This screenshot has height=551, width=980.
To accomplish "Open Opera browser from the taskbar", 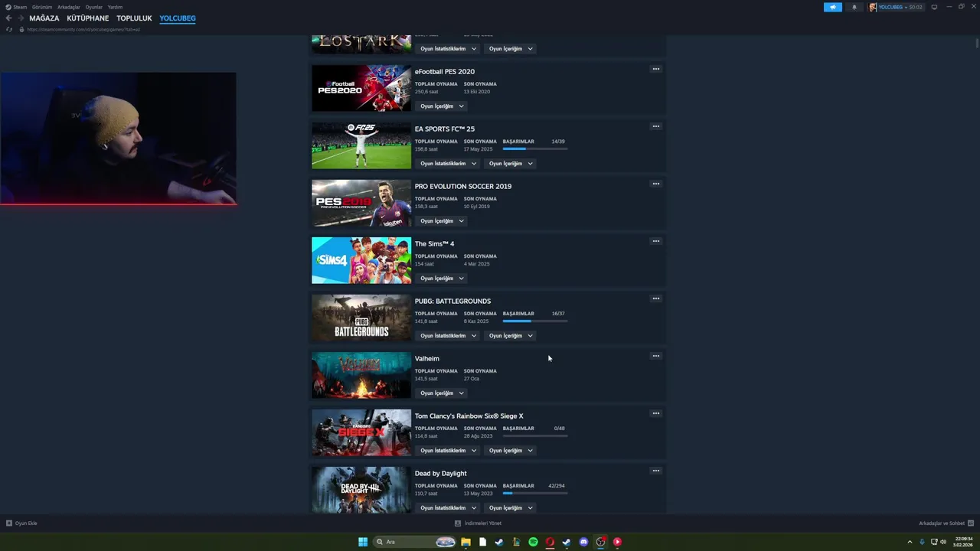I will [550, 542].
